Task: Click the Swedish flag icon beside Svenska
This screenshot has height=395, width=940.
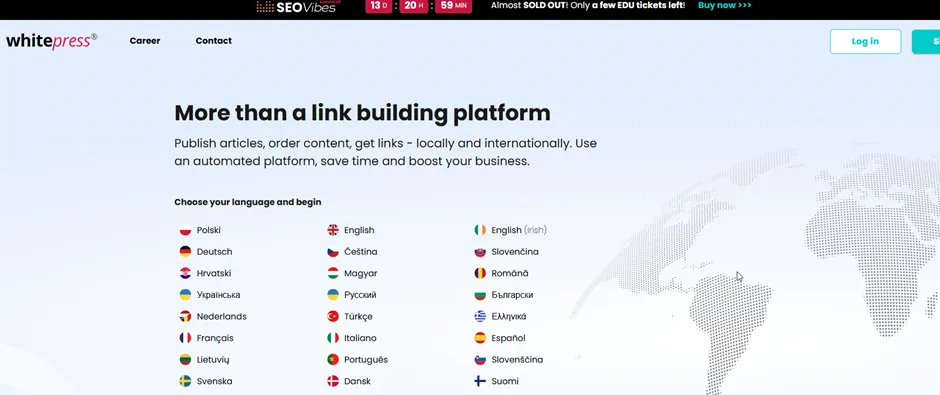Action: pyautogui.click(x=185, y=381)
